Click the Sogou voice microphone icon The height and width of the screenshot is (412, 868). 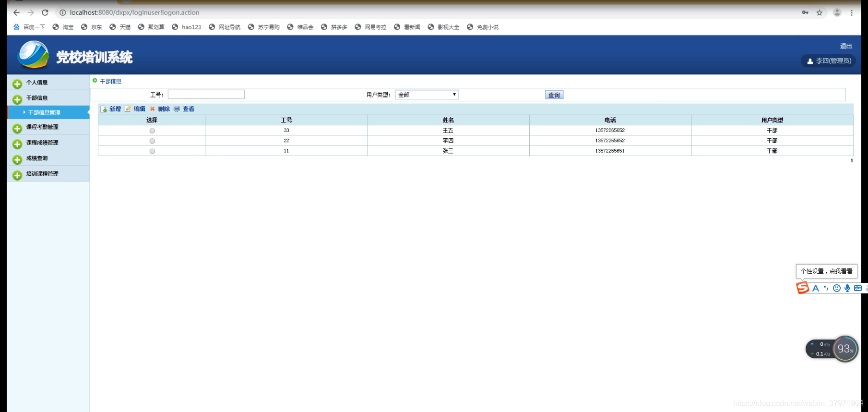coord(847,288)
